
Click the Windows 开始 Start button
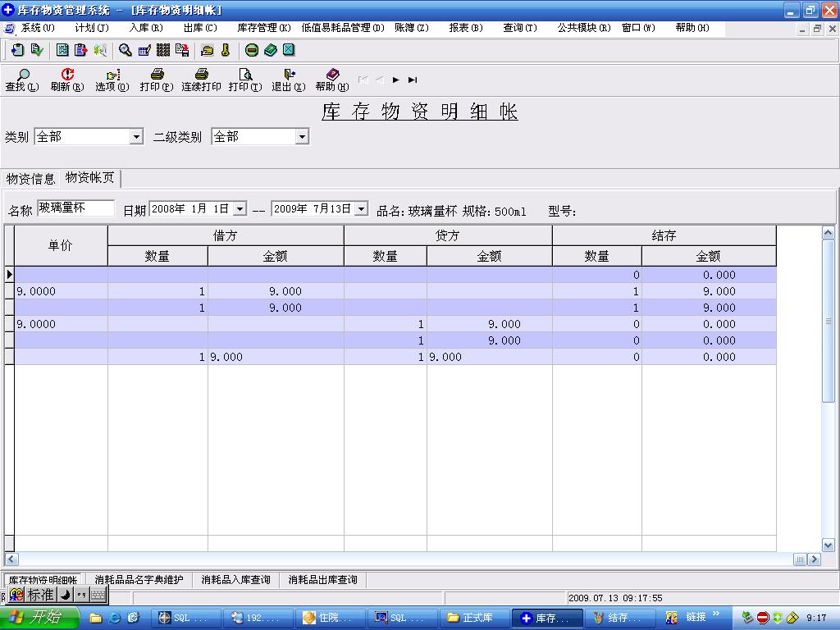(x=36, y=618)
